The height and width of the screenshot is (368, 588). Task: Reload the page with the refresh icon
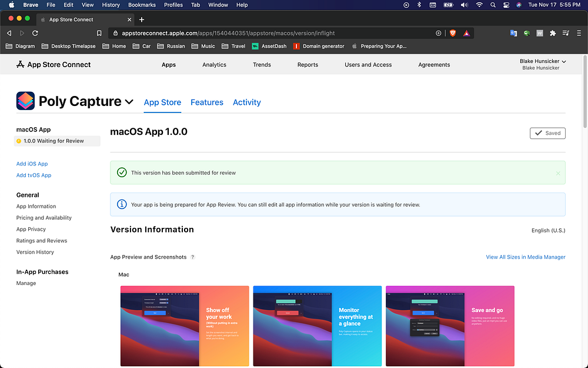tap(35, 33)
